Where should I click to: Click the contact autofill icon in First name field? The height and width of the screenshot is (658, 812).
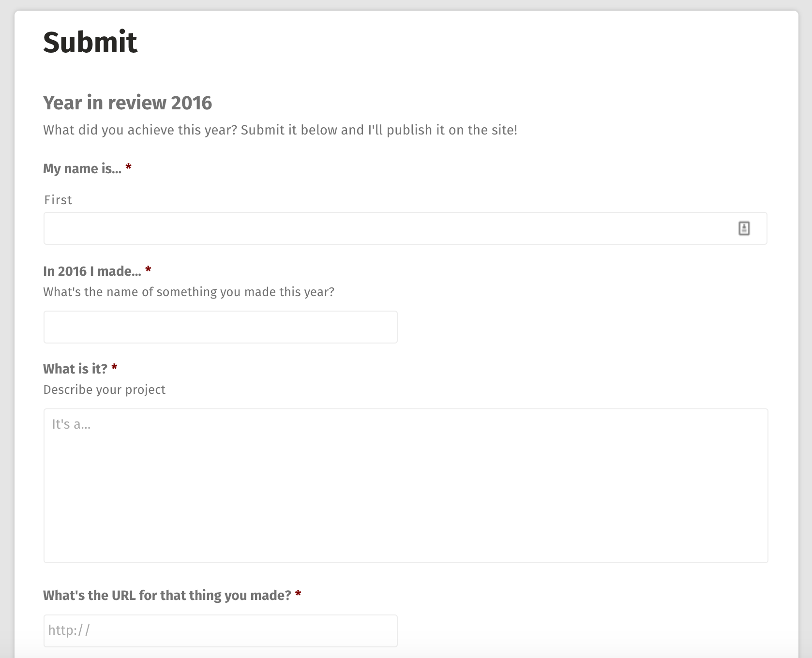[x=744, y=228]
